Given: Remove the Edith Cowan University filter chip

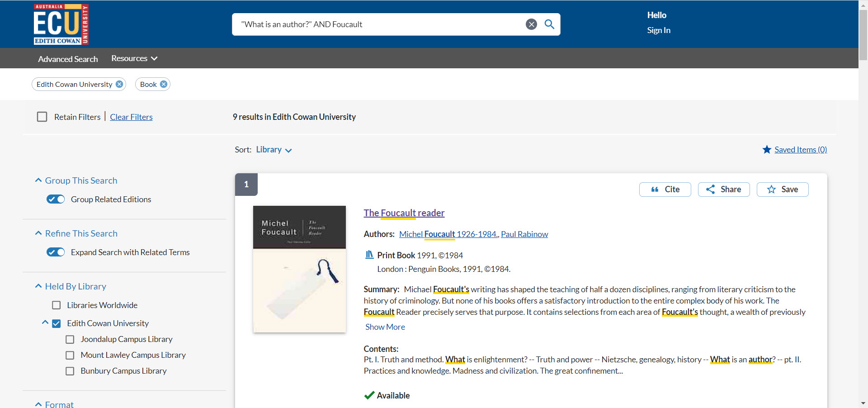Looking at the screenshot, I should [x=119, y=84].
